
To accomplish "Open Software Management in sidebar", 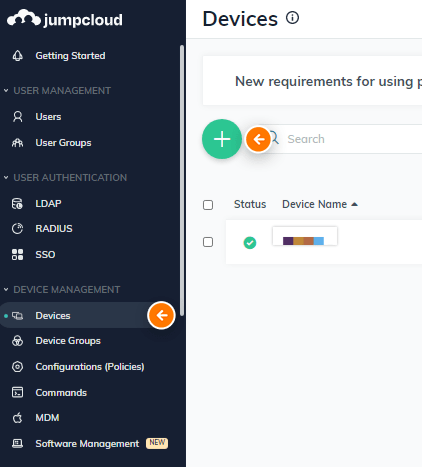I will 87,444.
